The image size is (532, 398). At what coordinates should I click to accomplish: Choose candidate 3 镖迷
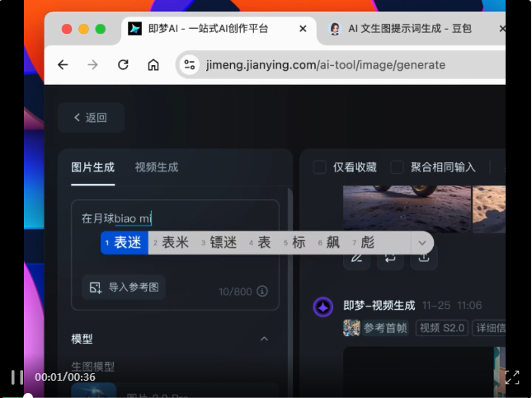(x=219, y=243)
